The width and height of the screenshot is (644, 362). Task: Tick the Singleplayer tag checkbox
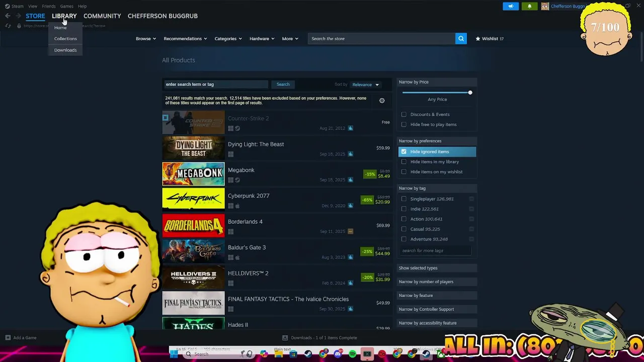(x=404, y=199)
